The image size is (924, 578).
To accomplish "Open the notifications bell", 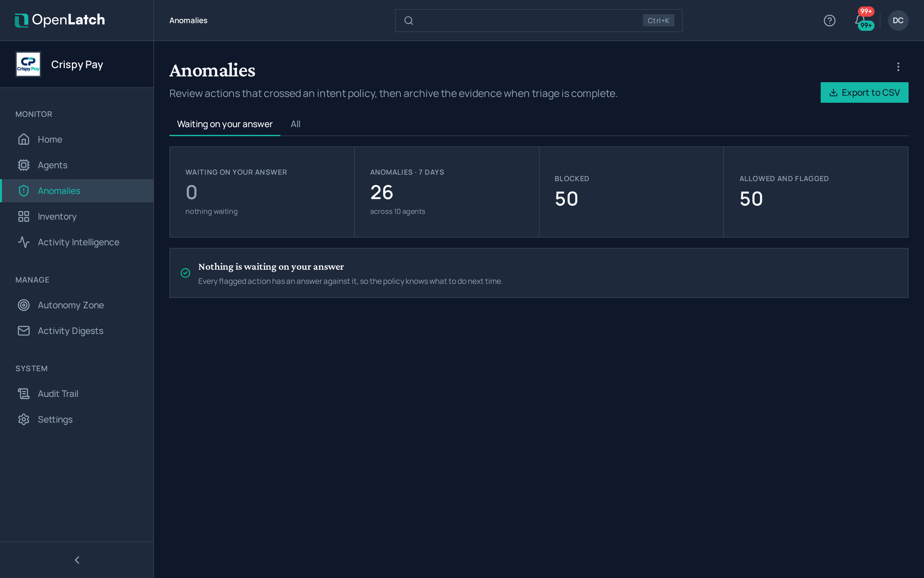I will coord(860,20).
